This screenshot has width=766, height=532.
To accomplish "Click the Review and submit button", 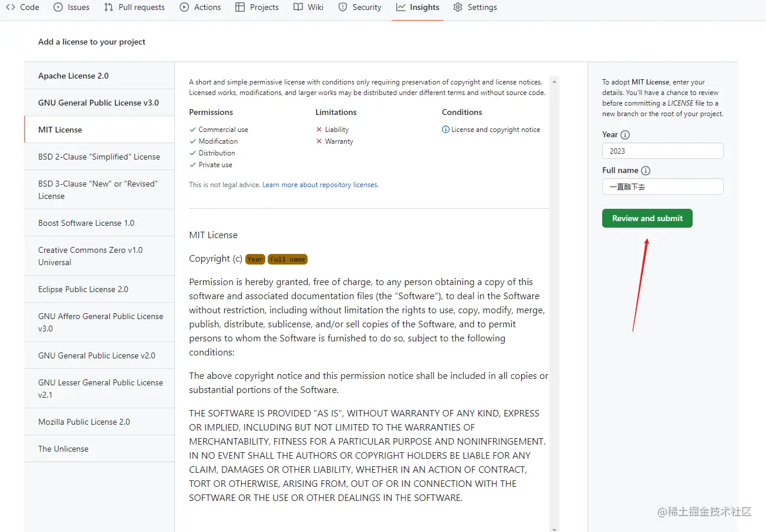I will point(647,218).
